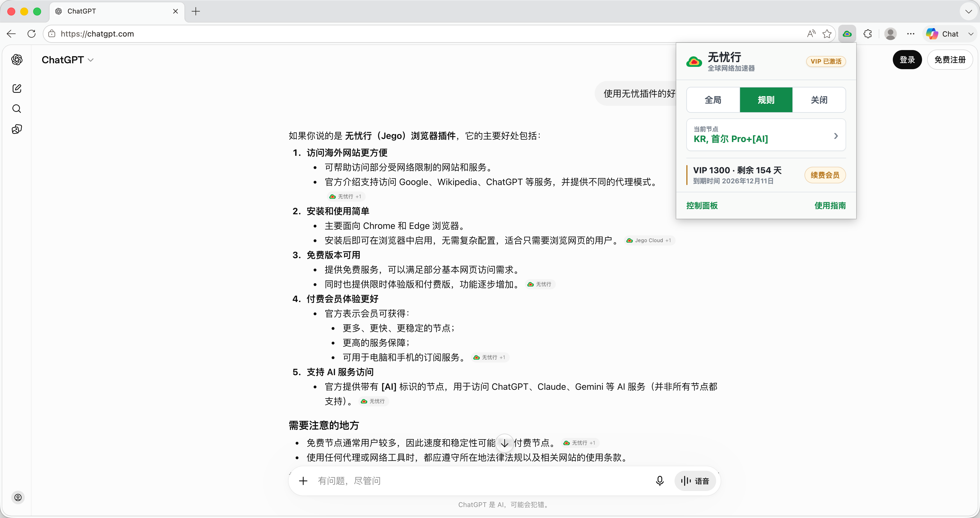Start a new chat with compose icon
980x518 pixels.
pyautogui.click(x=17, y=89)
